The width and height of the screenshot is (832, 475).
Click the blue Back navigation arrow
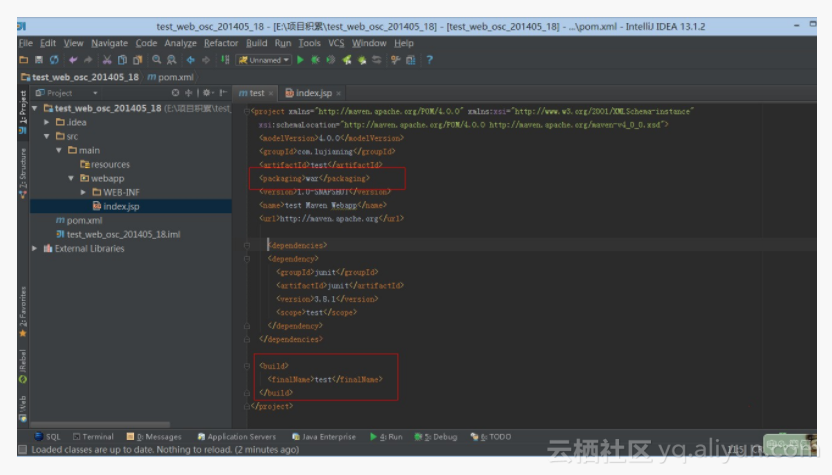pyautogui.click(x=190, y=60)
